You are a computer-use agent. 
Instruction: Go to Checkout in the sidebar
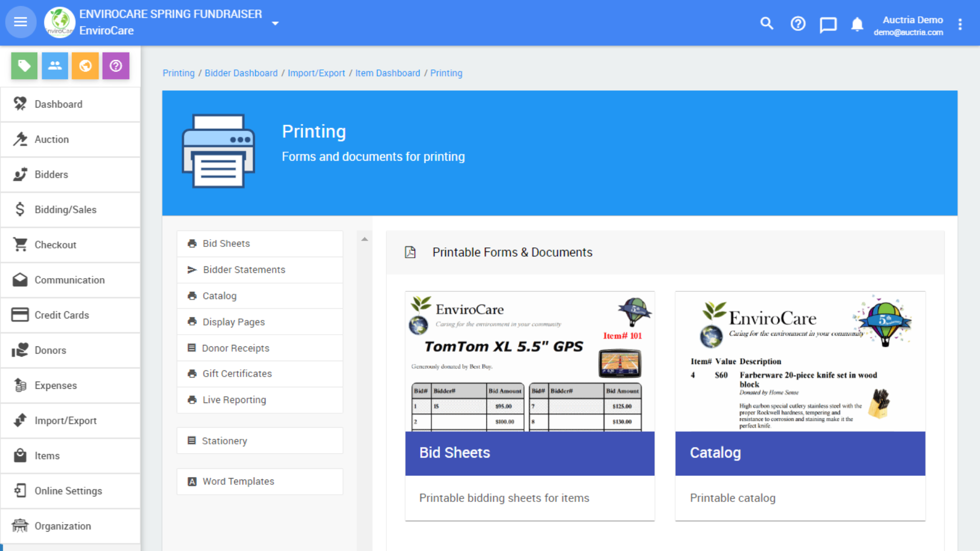coord(55,245)
